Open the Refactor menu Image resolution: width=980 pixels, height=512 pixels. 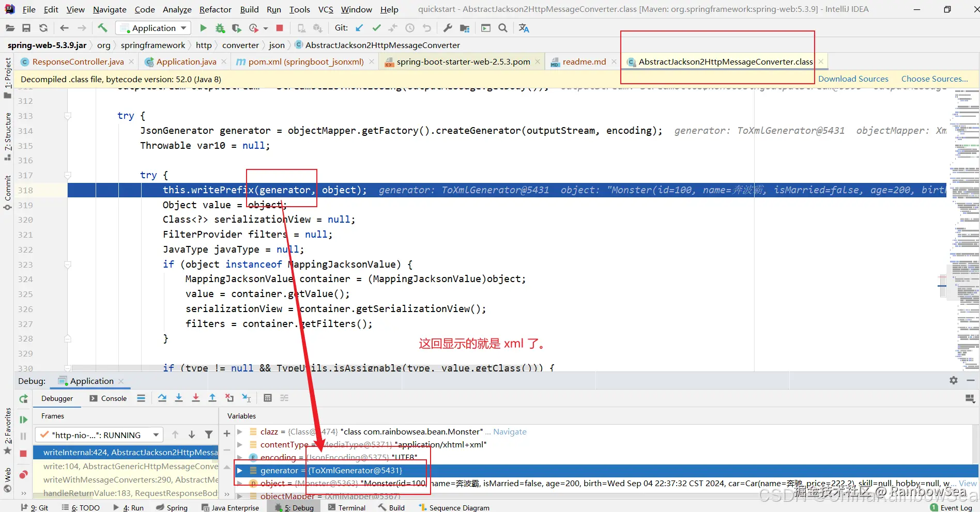pyautogui.click(x=215, y=9)
